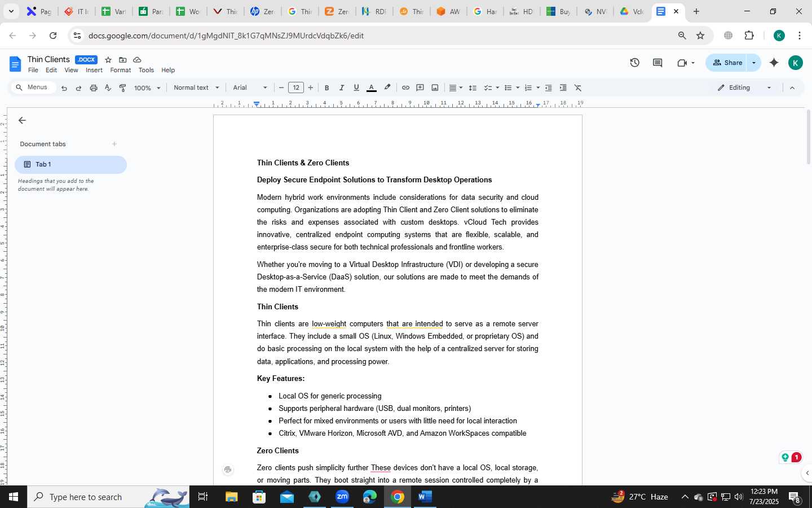Run spelling and grammar check icon
Screen dimensions: 812x508
click(108, 88)
